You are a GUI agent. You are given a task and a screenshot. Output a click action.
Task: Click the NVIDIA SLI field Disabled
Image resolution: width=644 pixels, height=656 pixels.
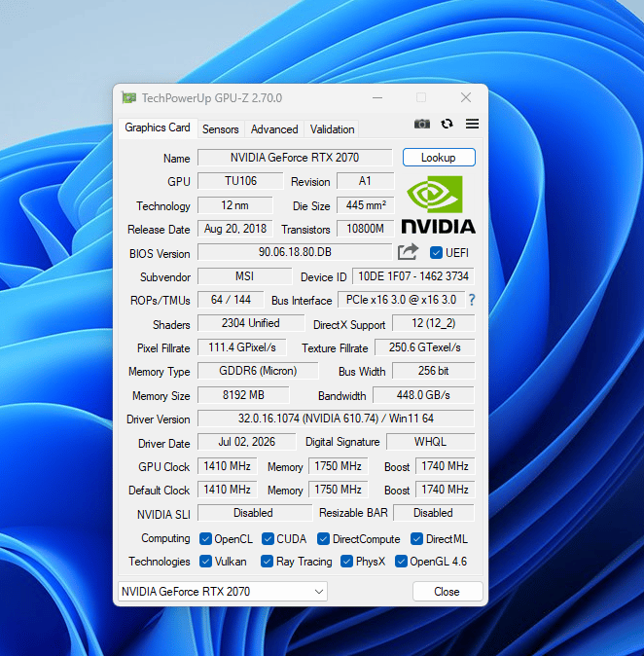[253, 513]
